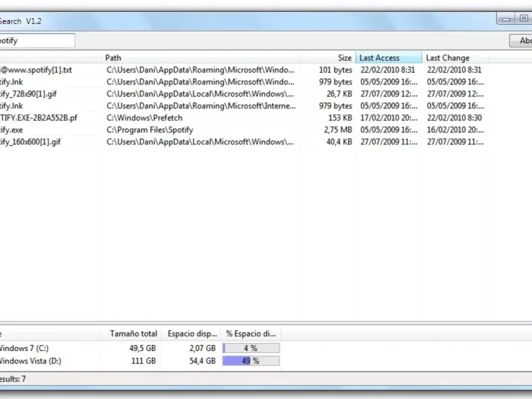
Task: Click Last Access '17/02/2010 20:...' cell
Action: [389, 118]
